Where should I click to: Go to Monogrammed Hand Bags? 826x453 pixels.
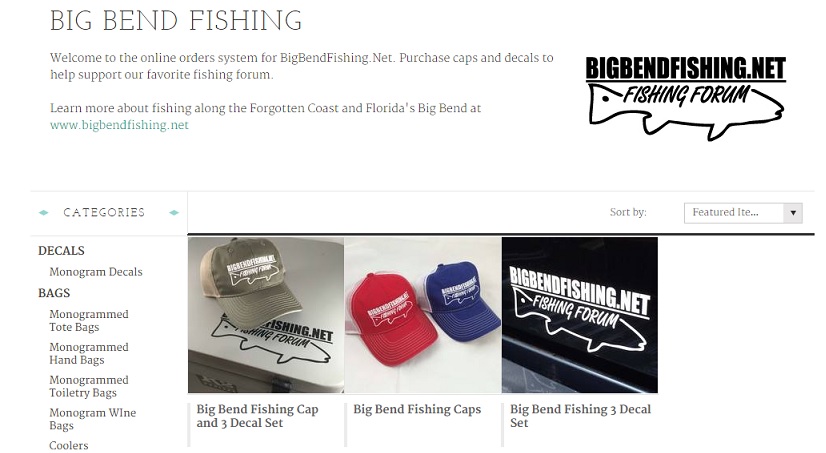tap(88, 353)
